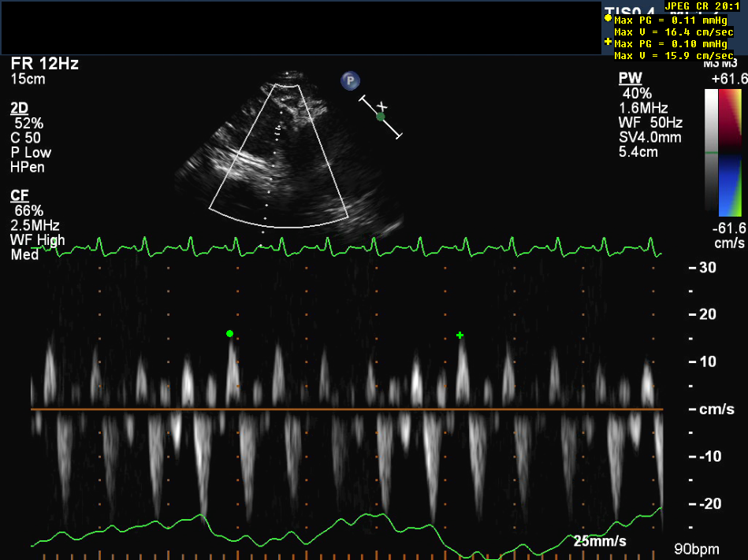748x560 pixels.
Task: Click the first Max V 16.4 cm/sec result
Action: (x=674, y=32)
